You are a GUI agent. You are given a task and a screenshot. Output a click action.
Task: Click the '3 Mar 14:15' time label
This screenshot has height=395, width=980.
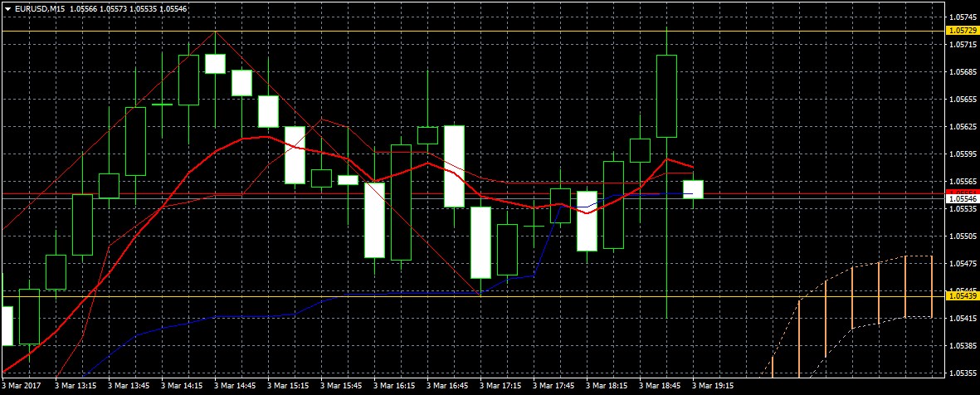click(x=182, y=386)
